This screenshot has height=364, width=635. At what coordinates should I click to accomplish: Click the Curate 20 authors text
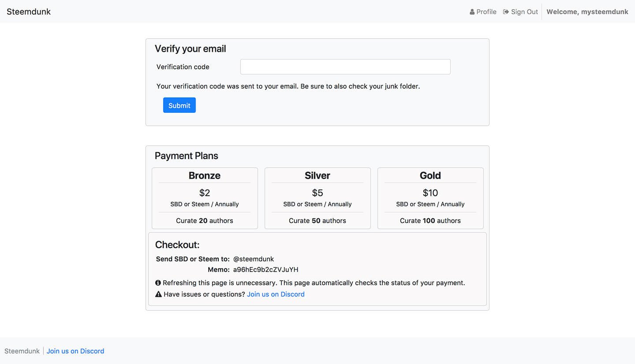[205, 221]
